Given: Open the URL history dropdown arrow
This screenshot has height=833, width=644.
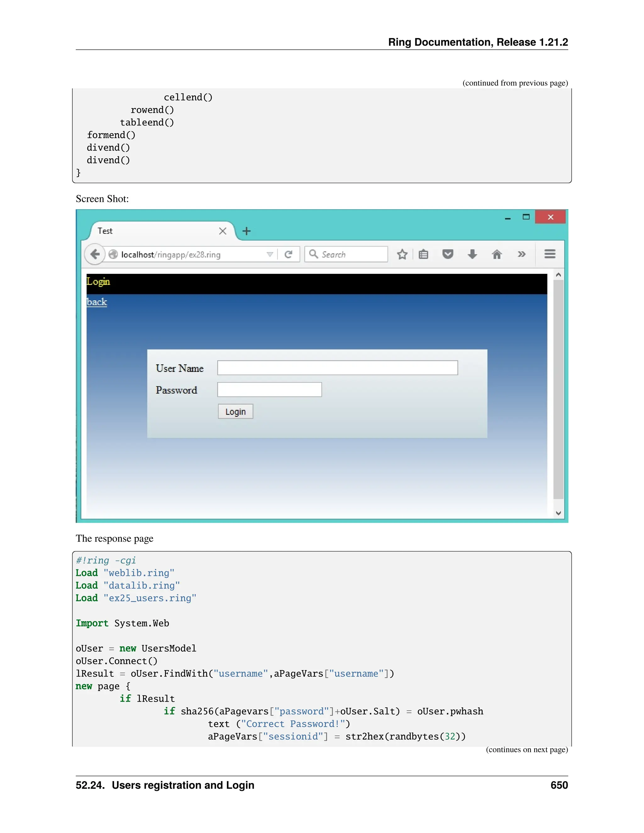Looking at the screenshot, I should pos(270,254).
